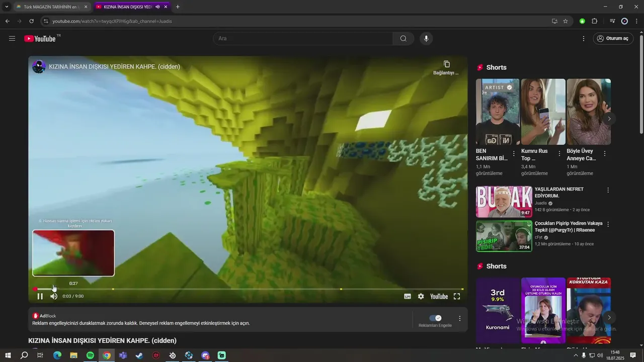
Task: Click Çocukları Pişirip Yediren Vakaya title
Action: click(x=569, y=227)
